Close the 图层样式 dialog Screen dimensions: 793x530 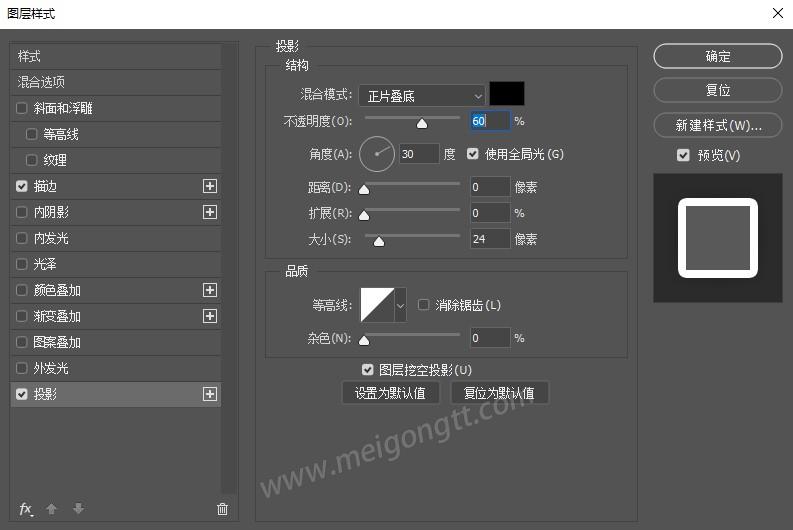[778, 13]
